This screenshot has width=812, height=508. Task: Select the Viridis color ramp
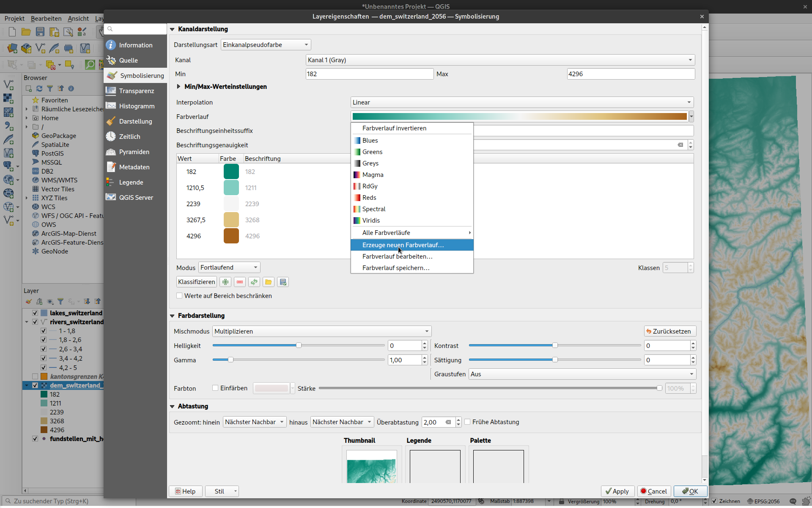371,221
